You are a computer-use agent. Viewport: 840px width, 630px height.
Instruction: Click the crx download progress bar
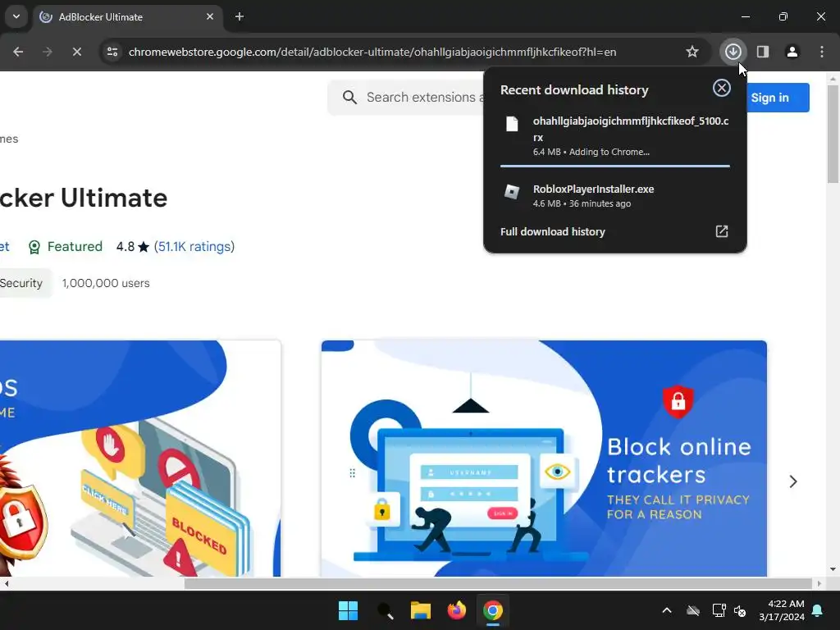(x=615, y=166)
